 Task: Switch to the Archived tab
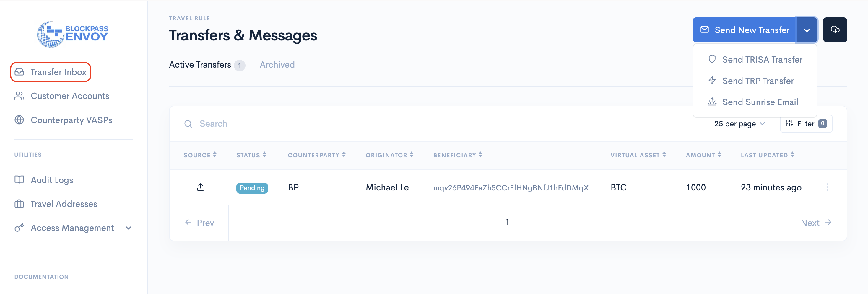(277, 65)
